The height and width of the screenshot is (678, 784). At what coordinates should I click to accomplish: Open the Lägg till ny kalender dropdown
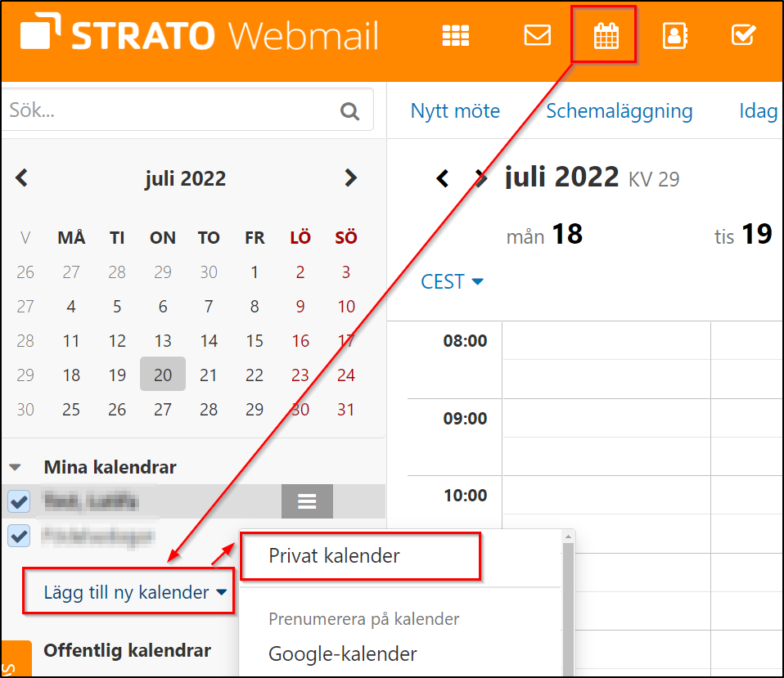(128, 592)
